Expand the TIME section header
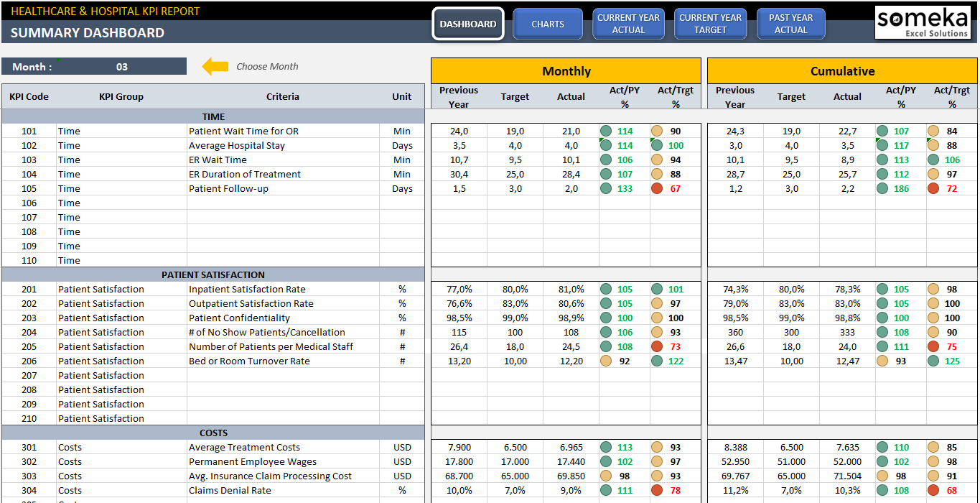This screenshot has height=503, width=980. 212,116
